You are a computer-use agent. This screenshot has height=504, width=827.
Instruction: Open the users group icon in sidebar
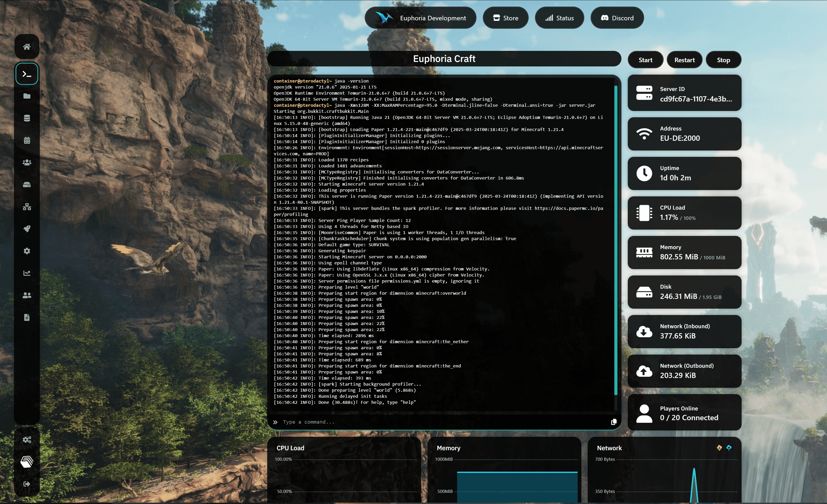coord(27,163)
